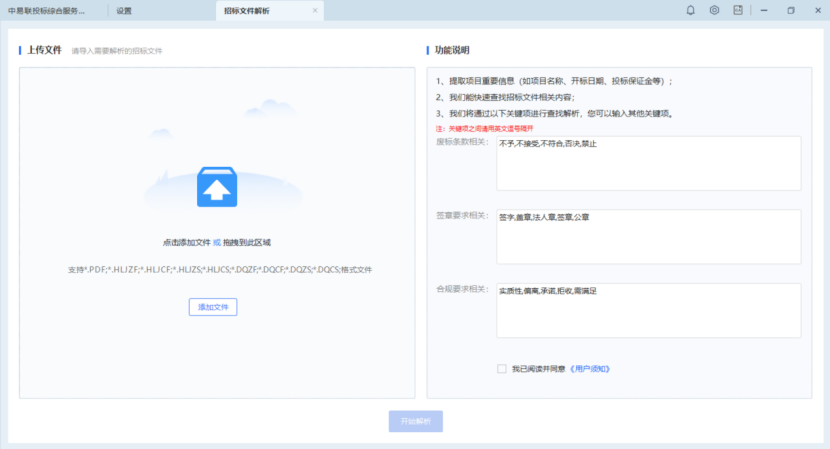Click into the 签章要求相关 keyword field
This screenshot has height=449, width=830.
[648, 237]
